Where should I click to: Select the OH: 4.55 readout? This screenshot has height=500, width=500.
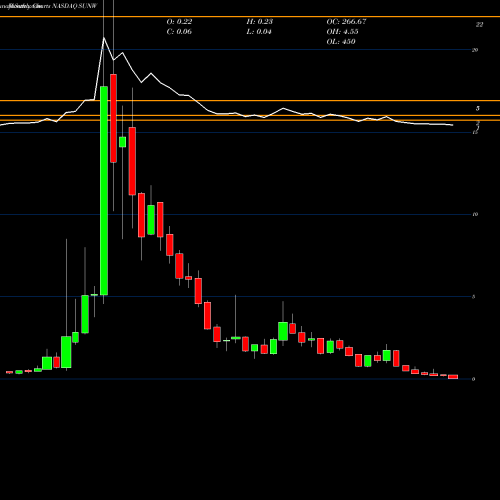point(342,32)
